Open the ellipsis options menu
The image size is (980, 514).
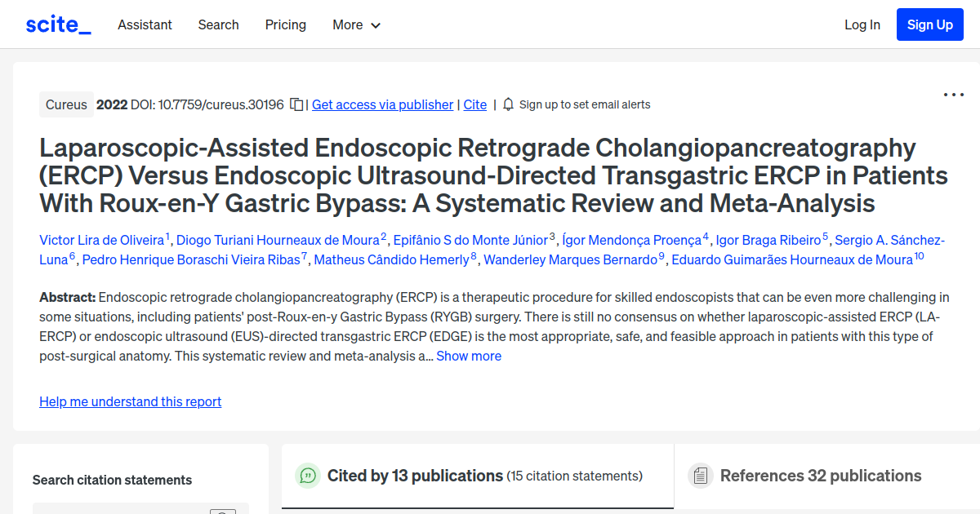953,95
